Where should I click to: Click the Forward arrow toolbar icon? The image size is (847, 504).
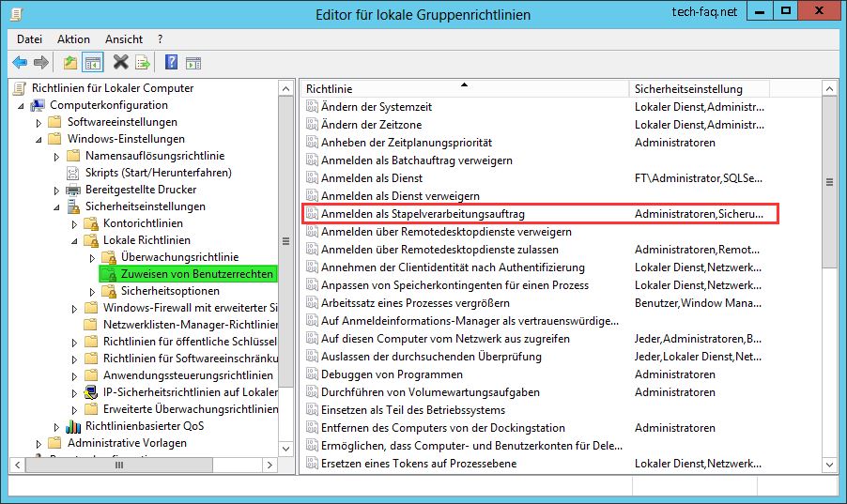click(x=41, y=63)
